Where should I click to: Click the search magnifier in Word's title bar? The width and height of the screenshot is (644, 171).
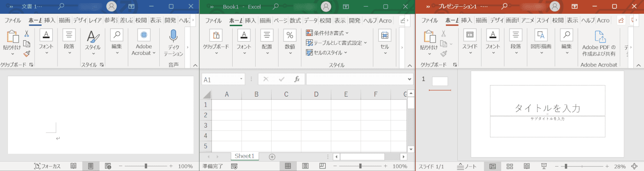61,7
